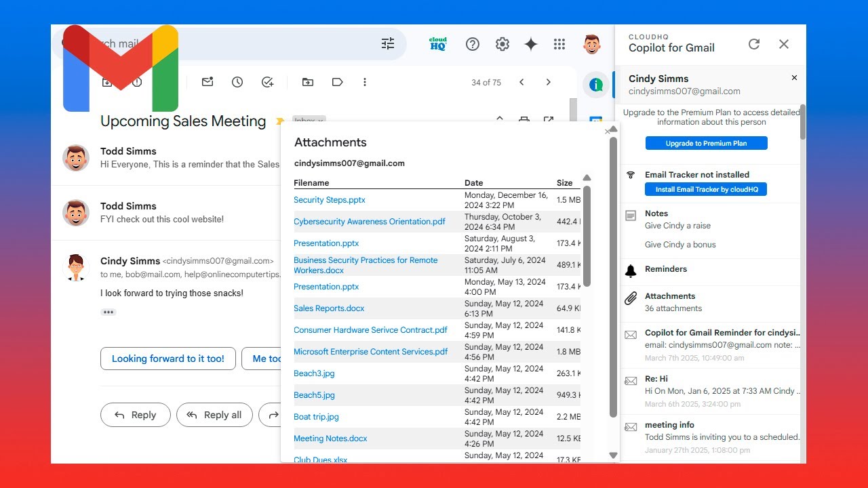Screen dimensions: 868x488
Task: Click the Reply all button
Action: 214,415
